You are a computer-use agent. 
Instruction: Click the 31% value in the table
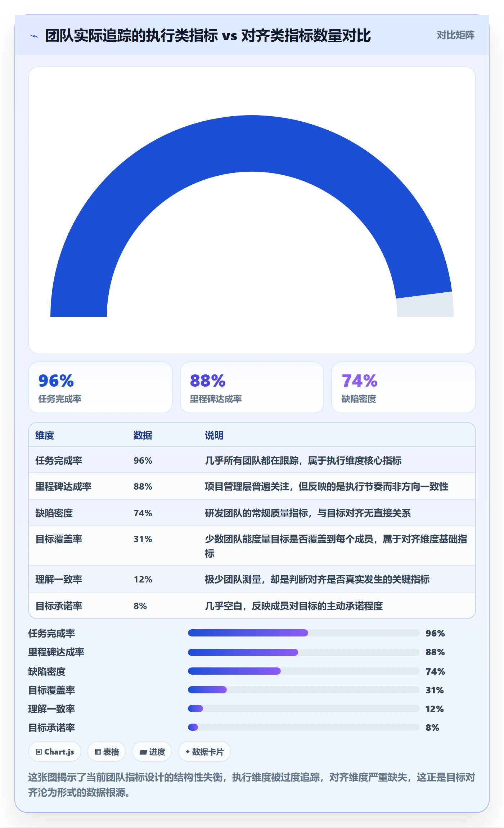tap(143, 539)
